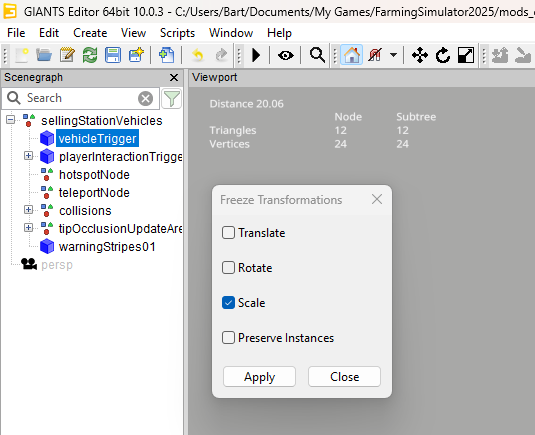Click the terrain raise sculpt icon
The width and height of the screenshot is (535, 435).
(x=500, y=55)
